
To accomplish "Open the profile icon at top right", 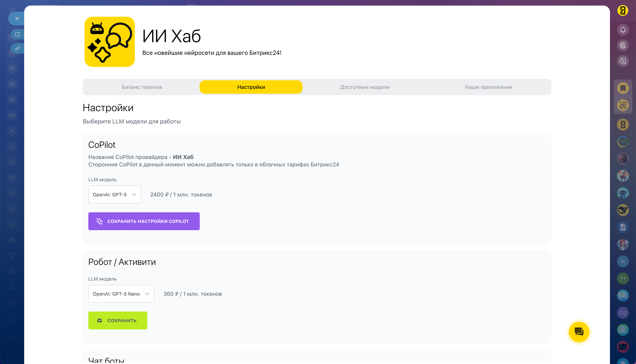I will pyautogui.click(x=623, y=10).
